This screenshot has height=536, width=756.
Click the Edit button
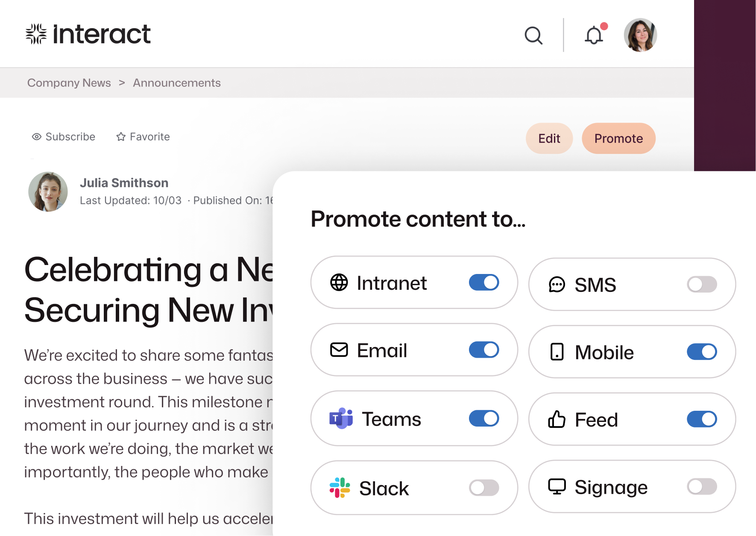(549, 138)
